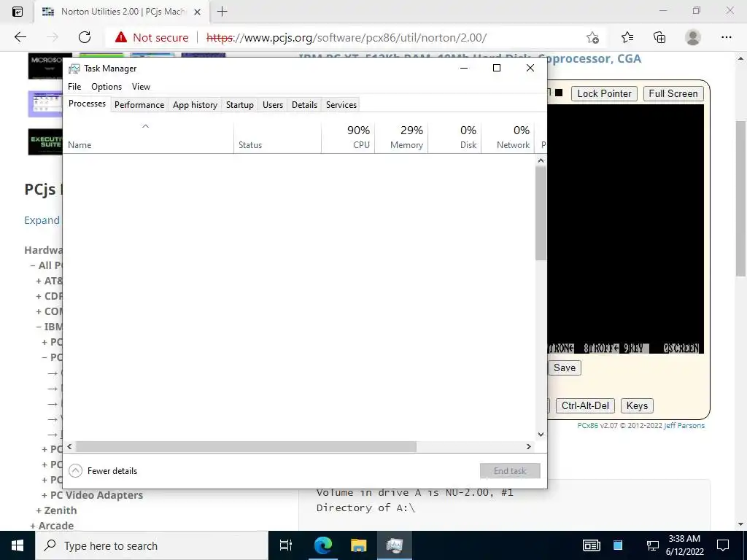Image resolution: width=747 pixels, height=560 pixels.
Task: Select the Processes tab
Action: pos(88,104)
